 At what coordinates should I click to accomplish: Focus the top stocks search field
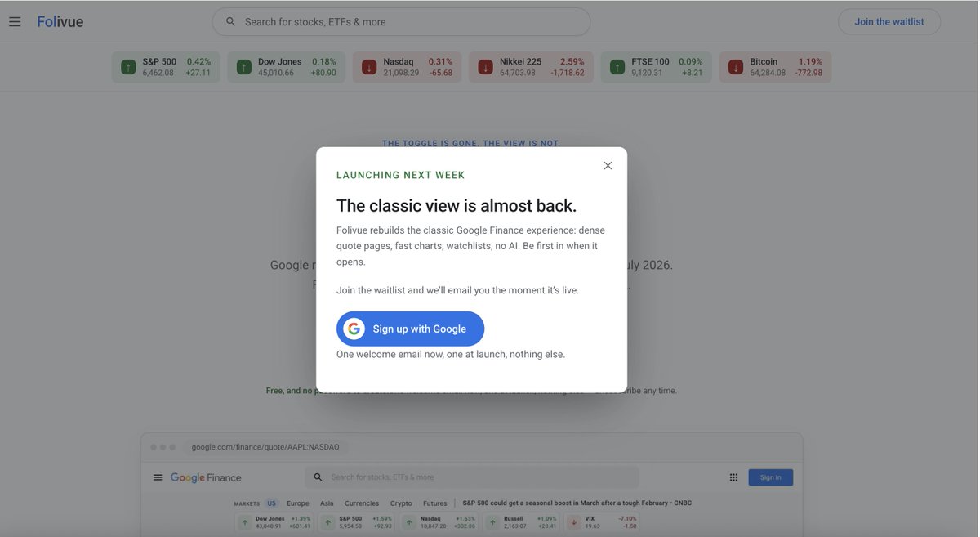401,21
